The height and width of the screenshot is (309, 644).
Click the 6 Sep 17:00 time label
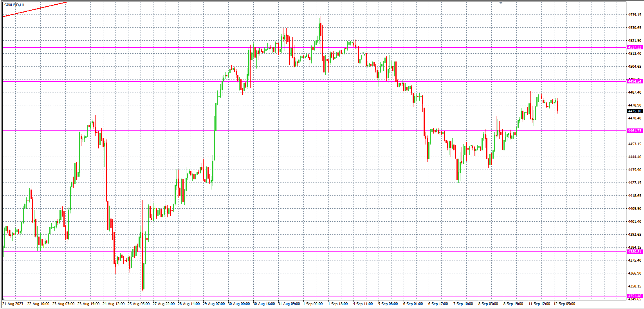point(438,304)
